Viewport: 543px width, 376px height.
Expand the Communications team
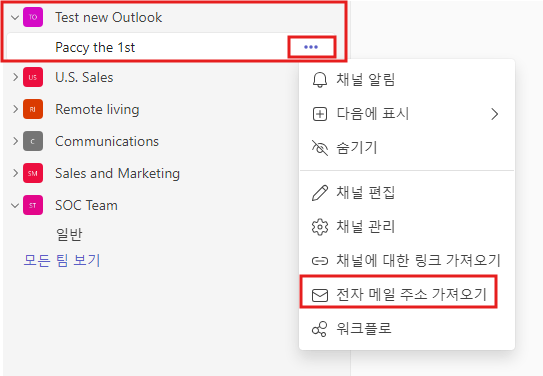(15, 141)
